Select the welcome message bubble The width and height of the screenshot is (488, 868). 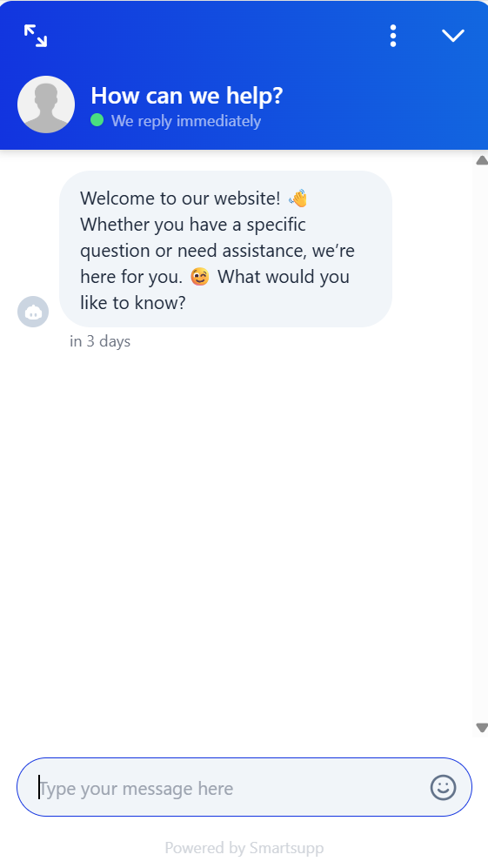pos(226,249)
